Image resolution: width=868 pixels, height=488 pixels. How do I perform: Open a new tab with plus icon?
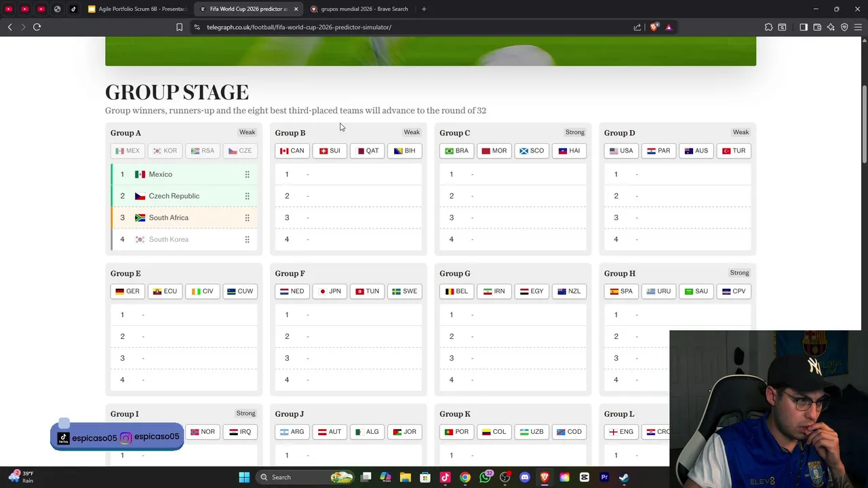(424, 9)
